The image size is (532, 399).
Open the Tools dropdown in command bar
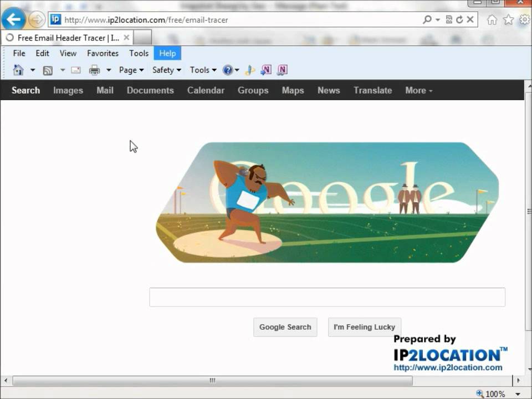pyautogui.click(x=203, y=70)
